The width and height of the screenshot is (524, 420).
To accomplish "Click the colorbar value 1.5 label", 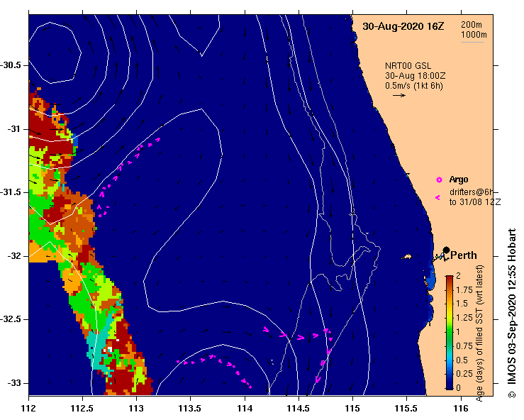I will 462,304.
